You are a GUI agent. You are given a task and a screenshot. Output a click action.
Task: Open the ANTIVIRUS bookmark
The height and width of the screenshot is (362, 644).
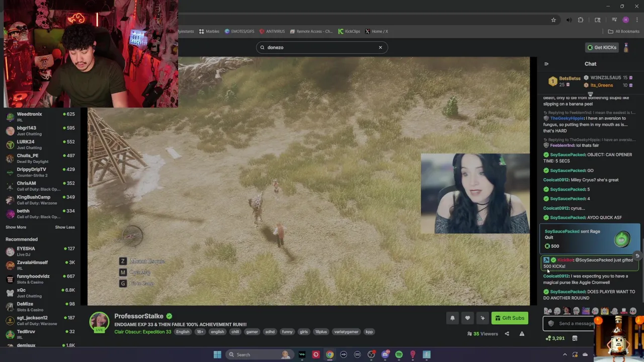[x=272, y=31]
